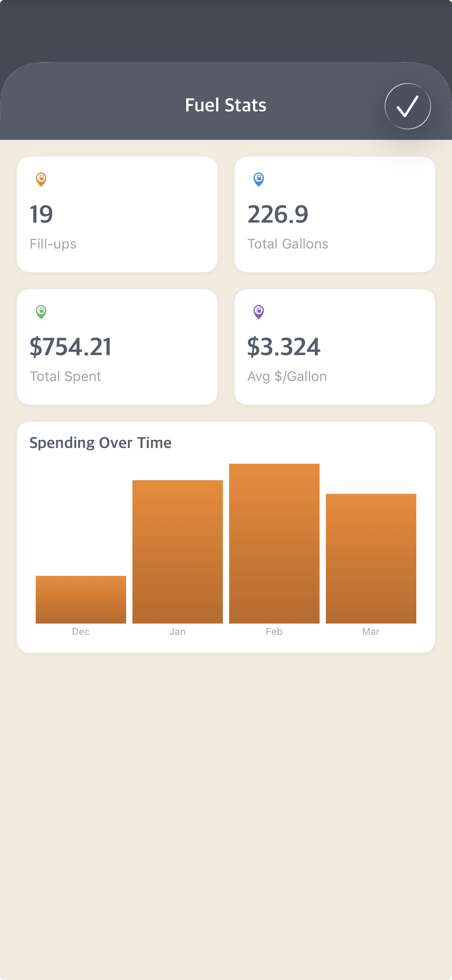
Task: Click the Dec axis label
Action: pos(81,632)
